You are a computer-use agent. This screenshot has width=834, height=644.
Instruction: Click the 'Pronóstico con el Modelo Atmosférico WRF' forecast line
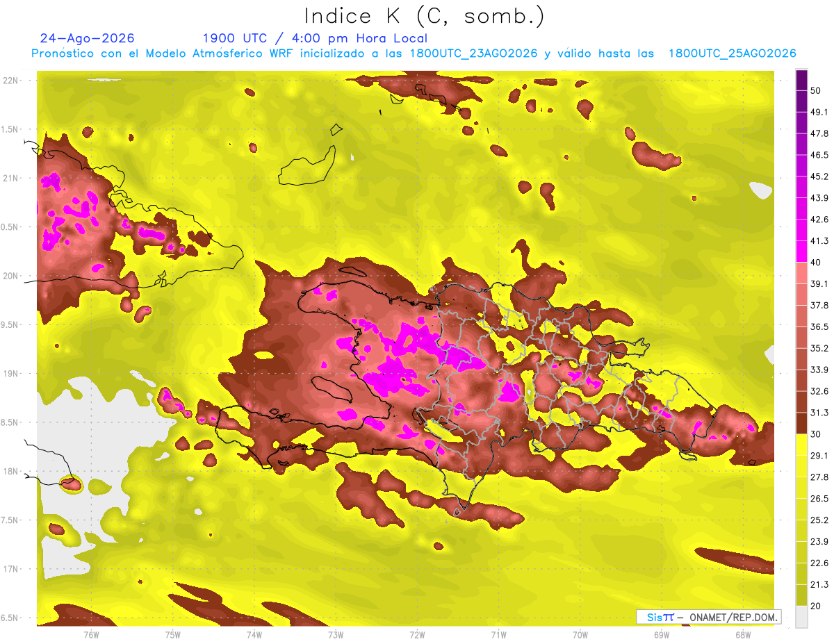414,53
